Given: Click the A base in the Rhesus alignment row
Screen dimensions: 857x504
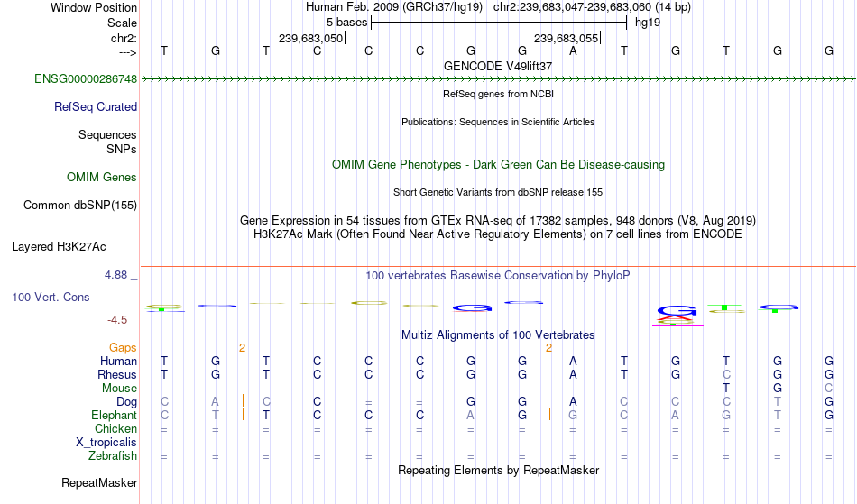Looking at the screenshot, I should pos(573,374).
